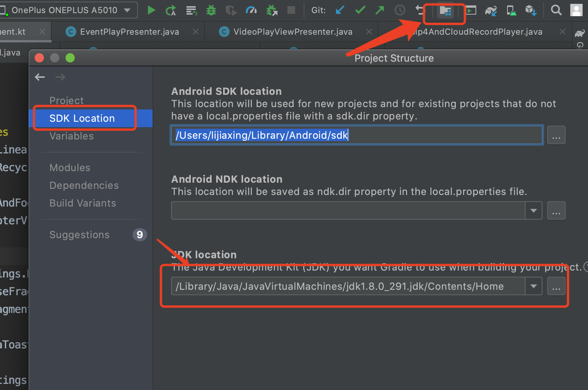
Task: Commit changes with the Git checkmark
Action: pyautogui.click(x=360, y=10)
